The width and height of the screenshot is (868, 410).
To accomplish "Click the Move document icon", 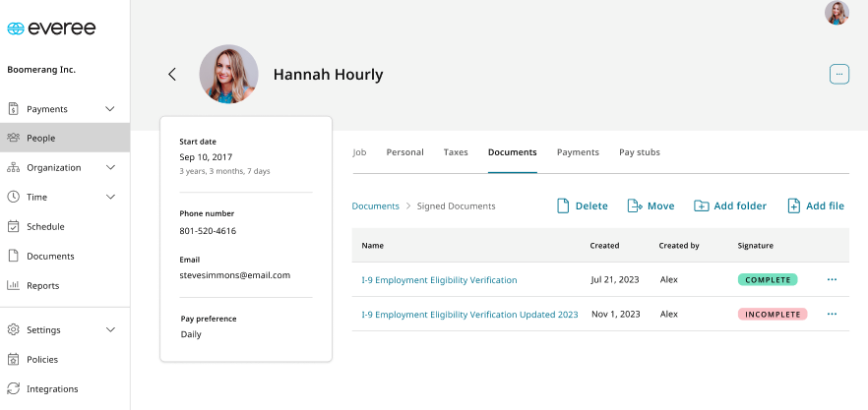I will coord(635,206).
